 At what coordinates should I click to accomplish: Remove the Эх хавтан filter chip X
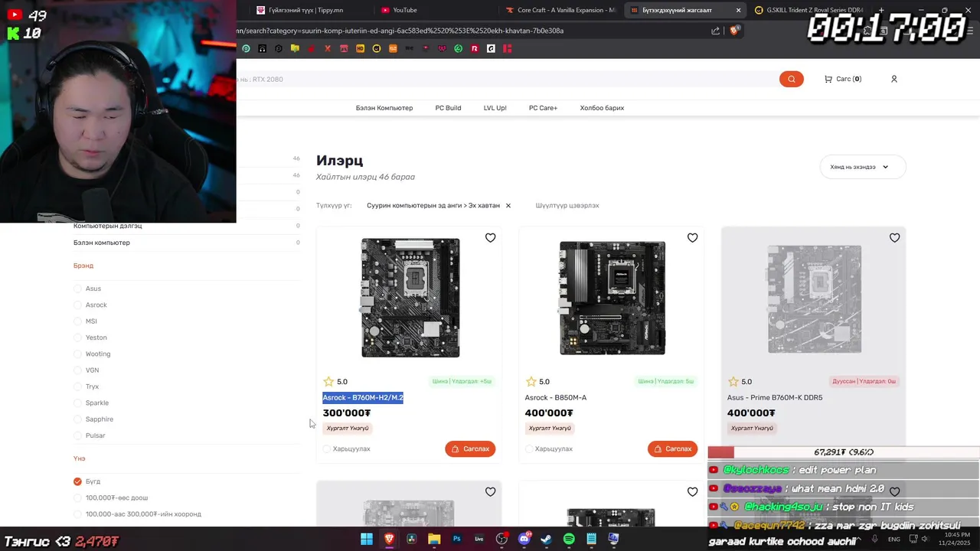(x=508, y=205)
